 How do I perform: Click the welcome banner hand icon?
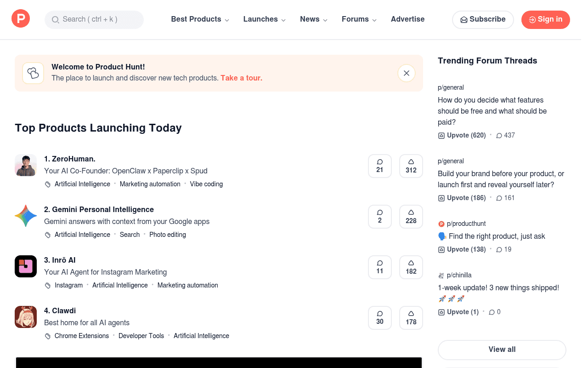pos(33,73)
